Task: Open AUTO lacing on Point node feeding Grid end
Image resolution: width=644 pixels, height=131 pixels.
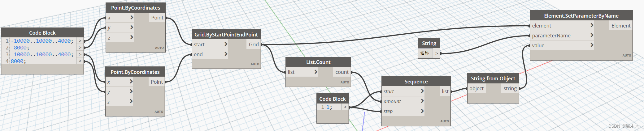Action: coord(159,112)
